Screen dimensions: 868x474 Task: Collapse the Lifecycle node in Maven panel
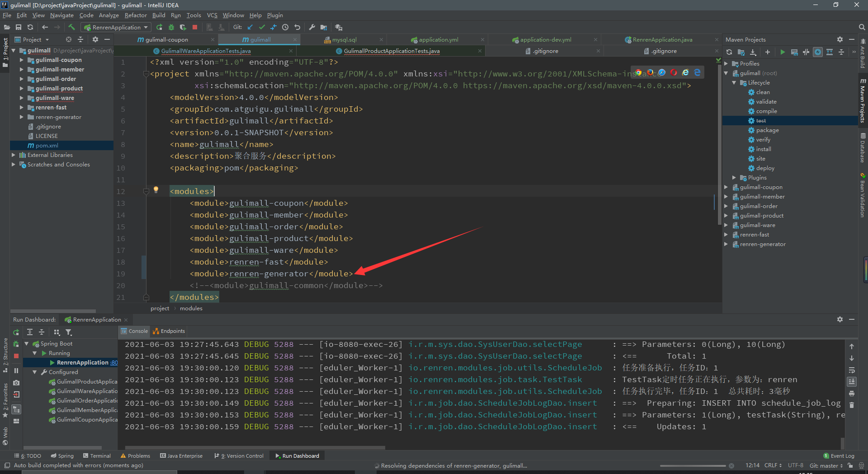pos(734,82)
